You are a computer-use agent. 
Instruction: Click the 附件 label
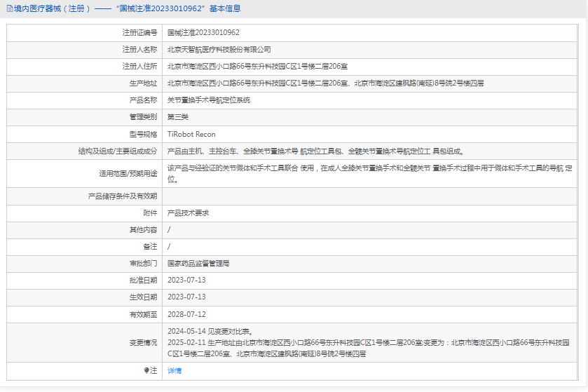(x=150, y=213)
